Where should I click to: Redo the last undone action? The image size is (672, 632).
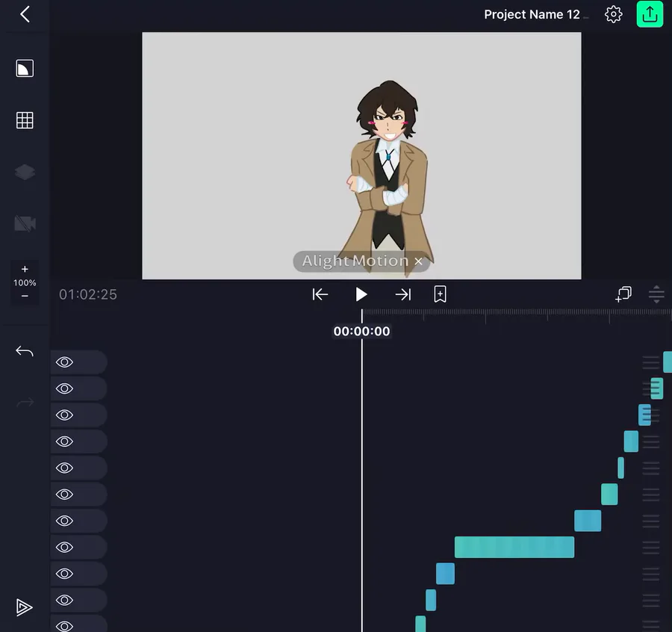25,402
